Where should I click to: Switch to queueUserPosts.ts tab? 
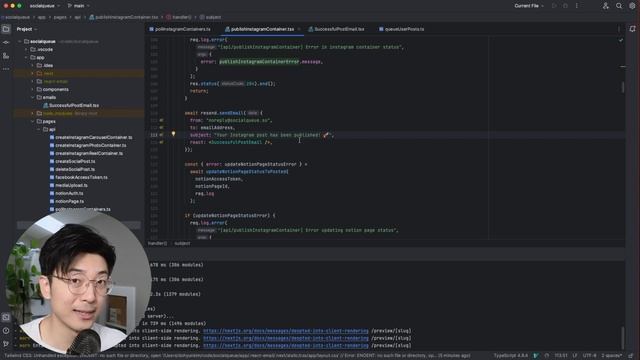click(402, 29)
